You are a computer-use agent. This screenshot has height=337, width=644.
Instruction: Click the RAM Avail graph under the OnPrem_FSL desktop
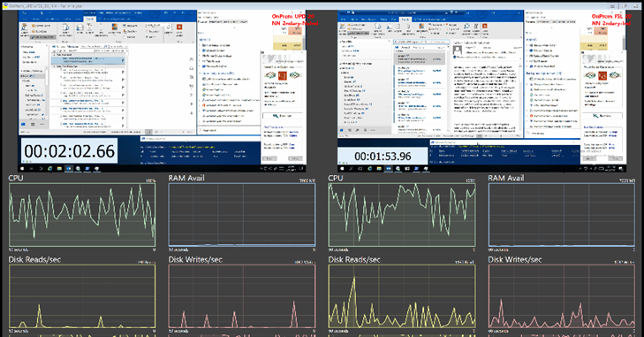coord(562,215)
